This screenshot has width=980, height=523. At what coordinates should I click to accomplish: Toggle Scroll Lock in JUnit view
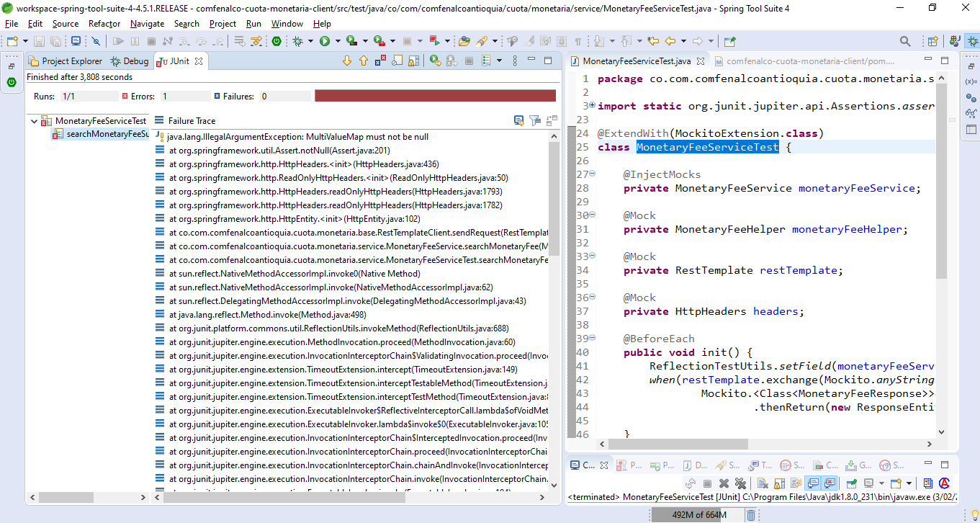pos(414,61)
